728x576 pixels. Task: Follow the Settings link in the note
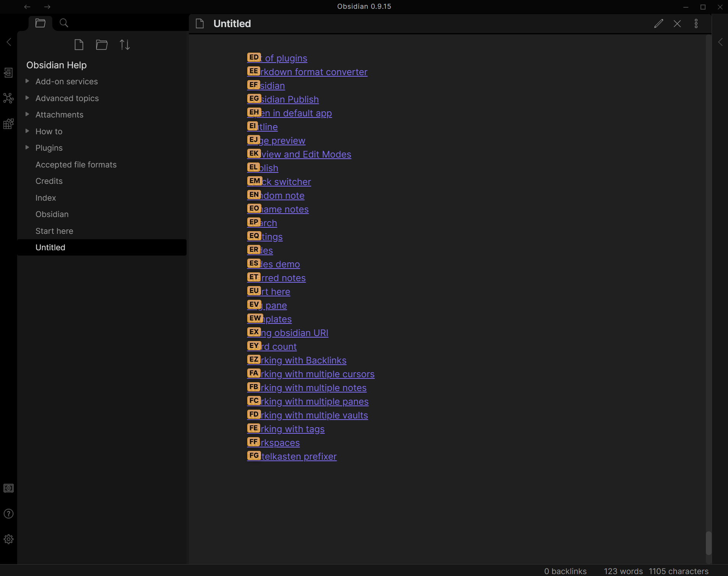coord(265,237)
